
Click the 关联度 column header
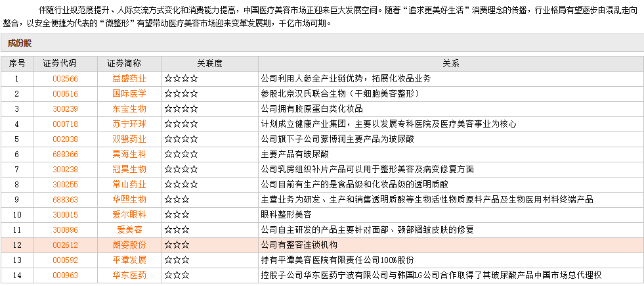(x=210, y=64)
